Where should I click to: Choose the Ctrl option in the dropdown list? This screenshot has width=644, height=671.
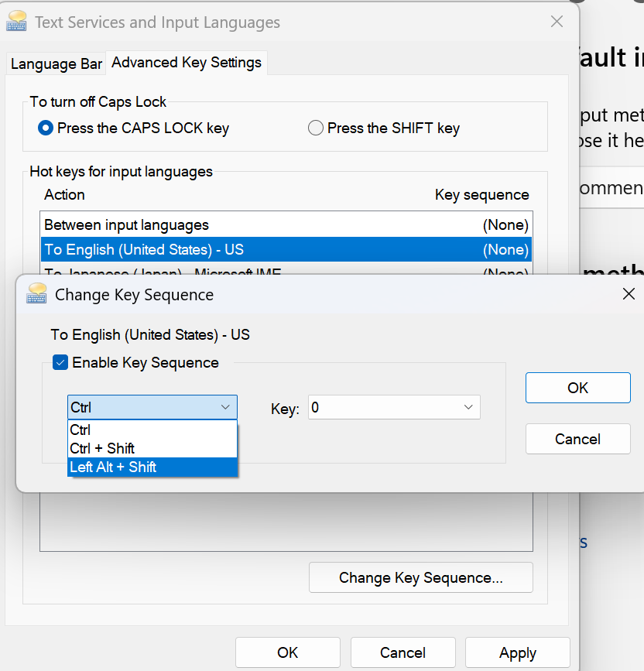pos(152,430)
